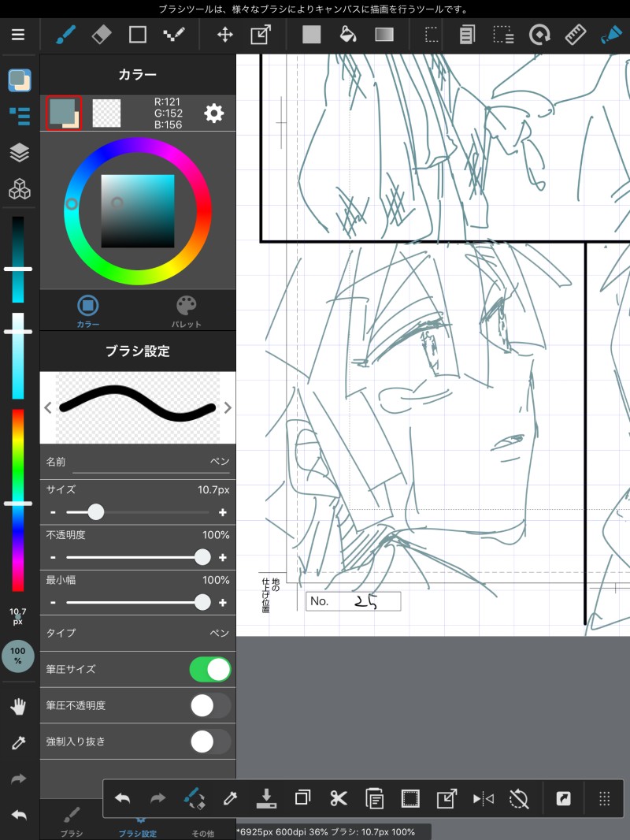
Task: Click the サイズ slider track
Action: click(138, 513)
